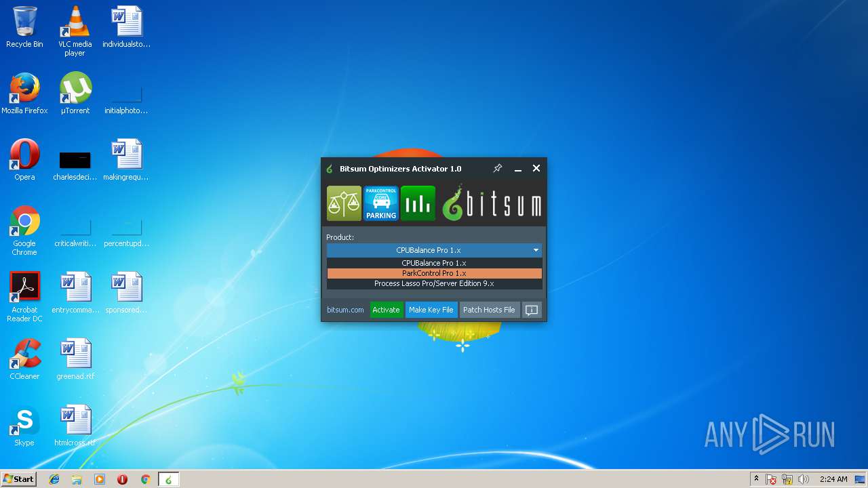This screenshot has height=488, width=868.
Task: Click the network tray icon
Action: pyautogui.click(x=787, y=479)
